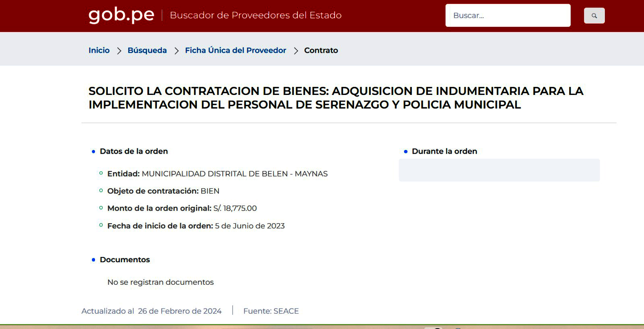The height and width of the screenshot is (329, 644).
Task: Click Buscador de Proveedores del Estado title
Action: tap(256, 15)
